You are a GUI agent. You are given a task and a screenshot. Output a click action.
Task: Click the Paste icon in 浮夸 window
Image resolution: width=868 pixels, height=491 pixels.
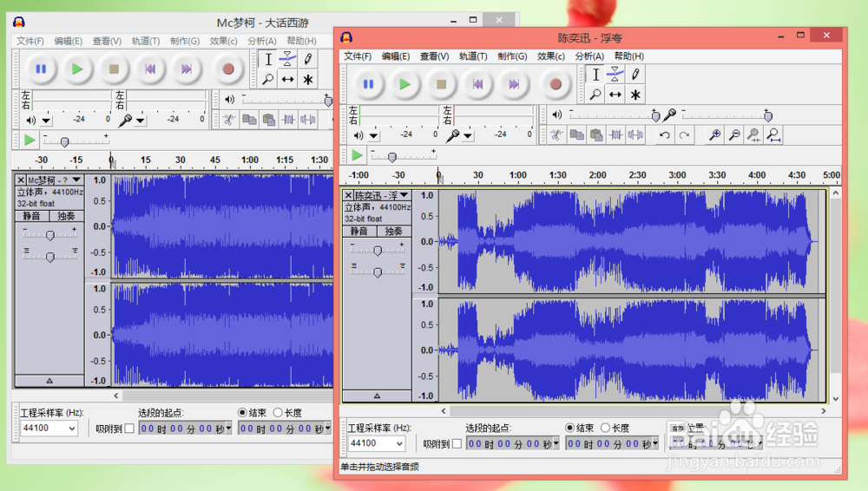coord(596,134)
